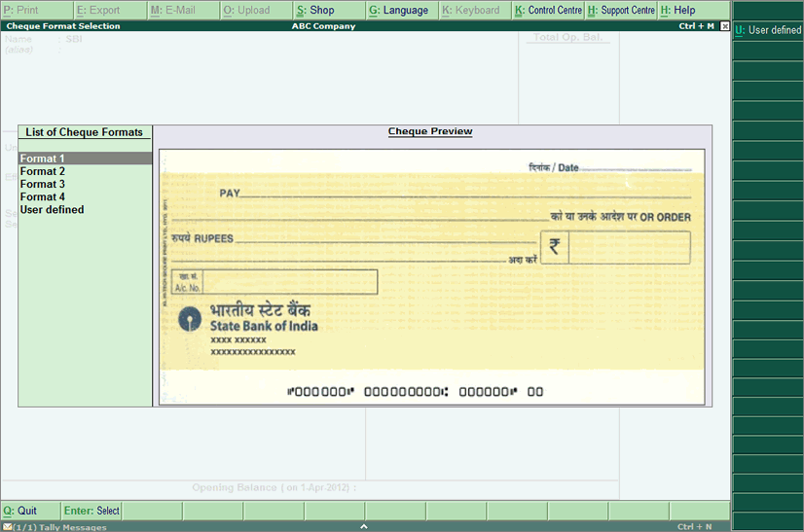Click the ABC Company title text
Screen dimensions: 804x532
coord(323,26)
